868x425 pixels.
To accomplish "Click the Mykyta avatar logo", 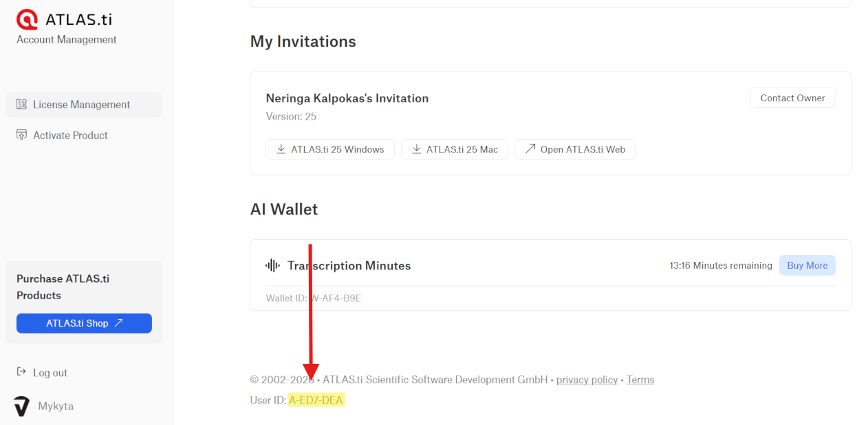I will click(22, 406).
